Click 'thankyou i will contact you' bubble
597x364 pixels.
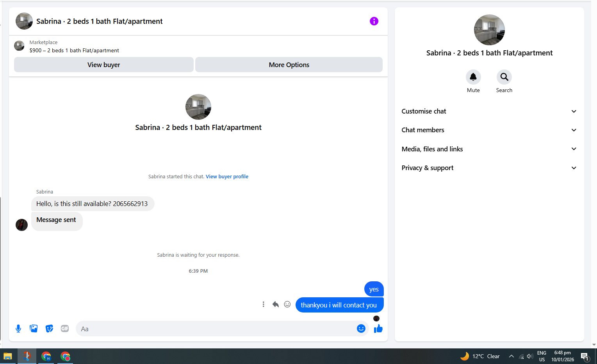(339, 305)
